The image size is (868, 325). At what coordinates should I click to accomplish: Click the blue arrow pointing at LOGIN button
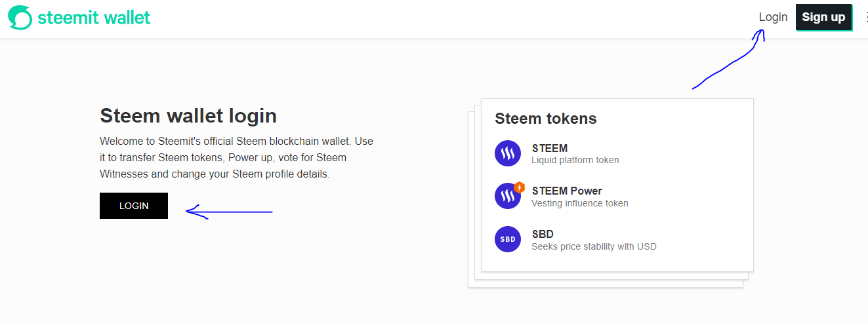pyautogui.click(x=229, y=212)
